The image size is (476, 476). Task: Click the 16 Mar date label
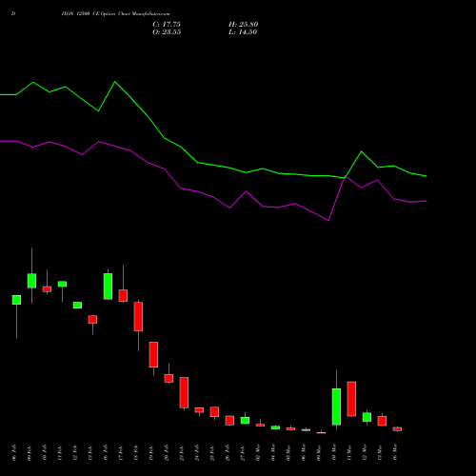pyautogui.click(x=395, y=452)
